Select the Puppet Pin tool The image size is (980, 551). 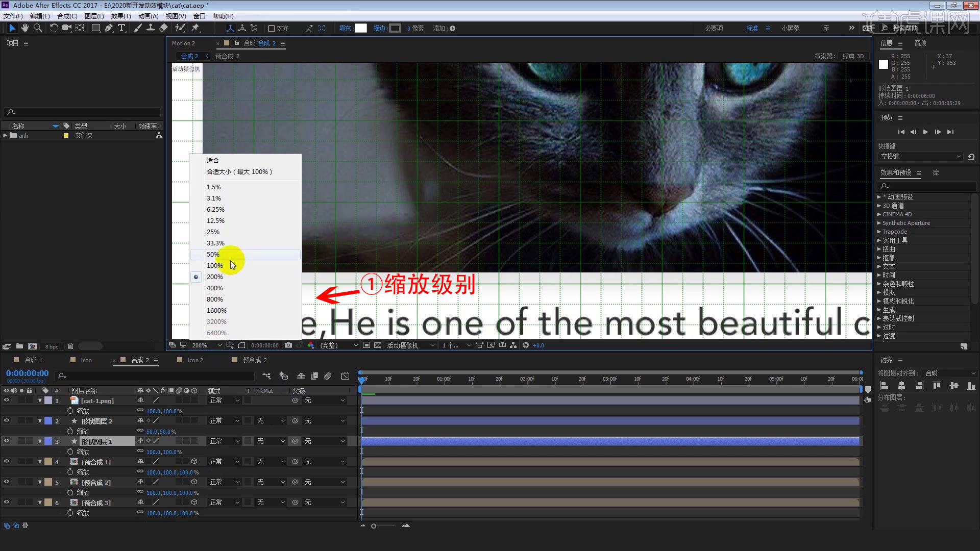point(195,28)
